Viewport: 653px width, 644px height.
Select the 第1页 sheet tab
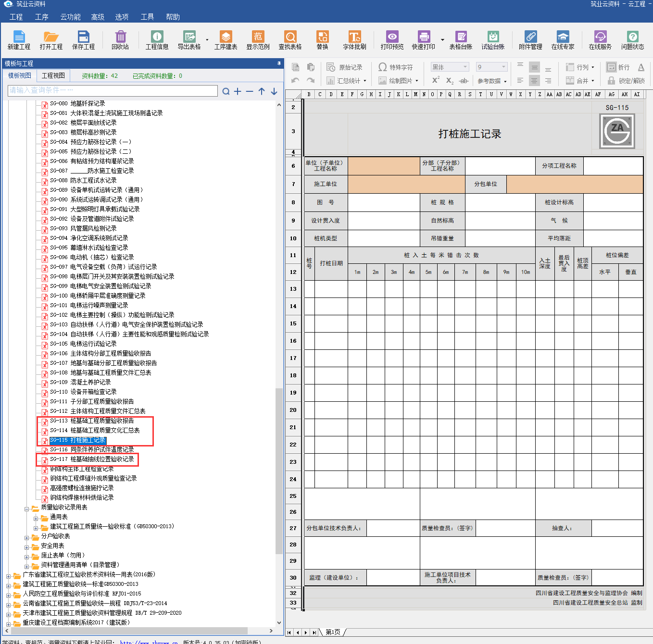[333, 632]
